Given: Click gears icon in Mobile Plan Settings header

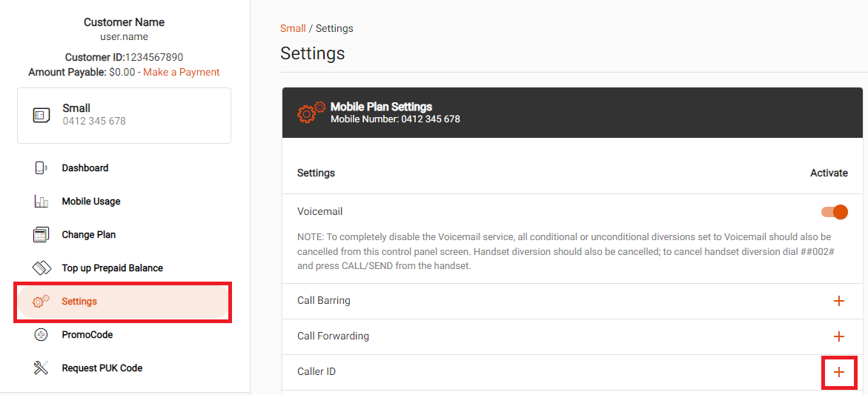Looking at the screenshot, I should coord(311,112).
